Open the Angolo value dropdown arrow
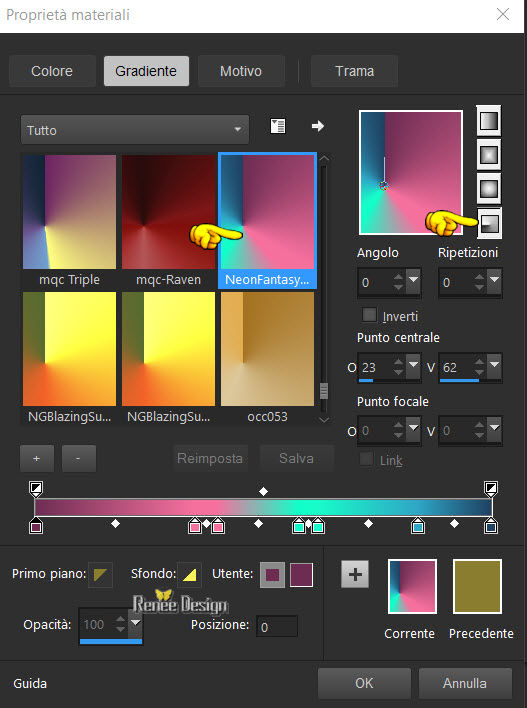Screen dimensions: 527x708 413,280
